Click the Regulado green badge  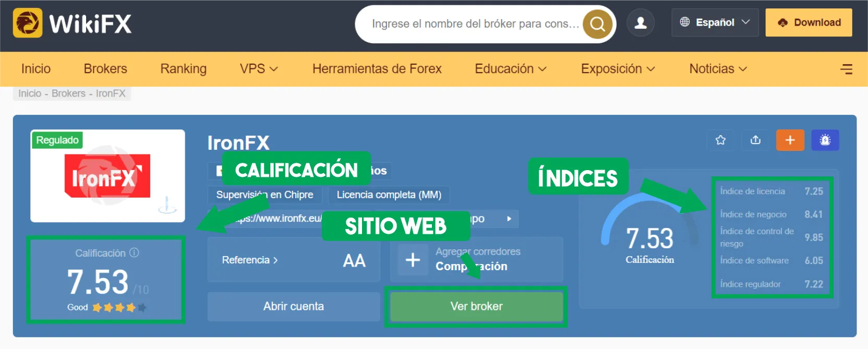tap(57, 140)
